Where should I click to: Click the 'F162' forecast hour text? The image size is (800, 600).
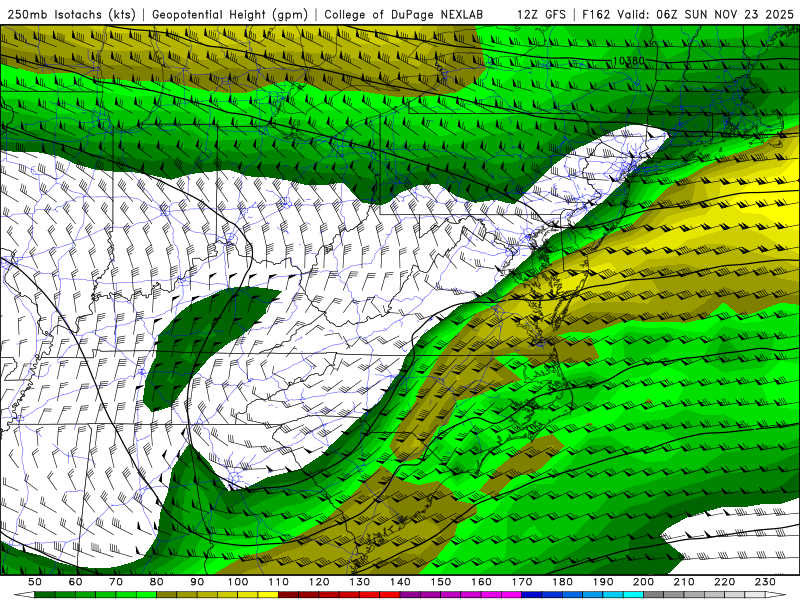click(x=595, y=15)
